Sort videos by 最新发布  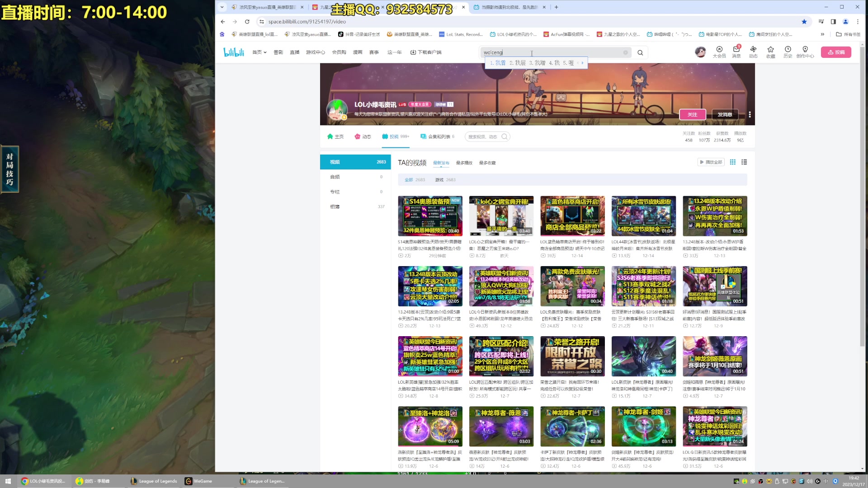pos(441,163)
